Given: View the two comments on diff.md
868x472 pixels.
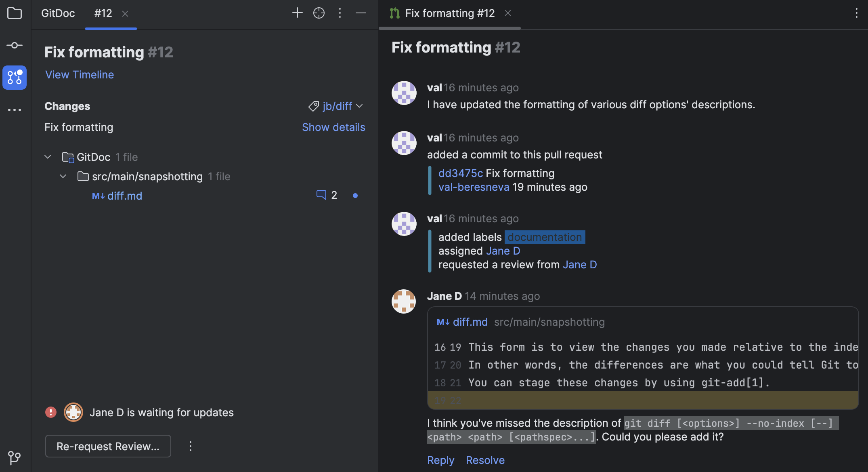Looking at the screenshot, I should pyautogui.click(x=325, y=195).
